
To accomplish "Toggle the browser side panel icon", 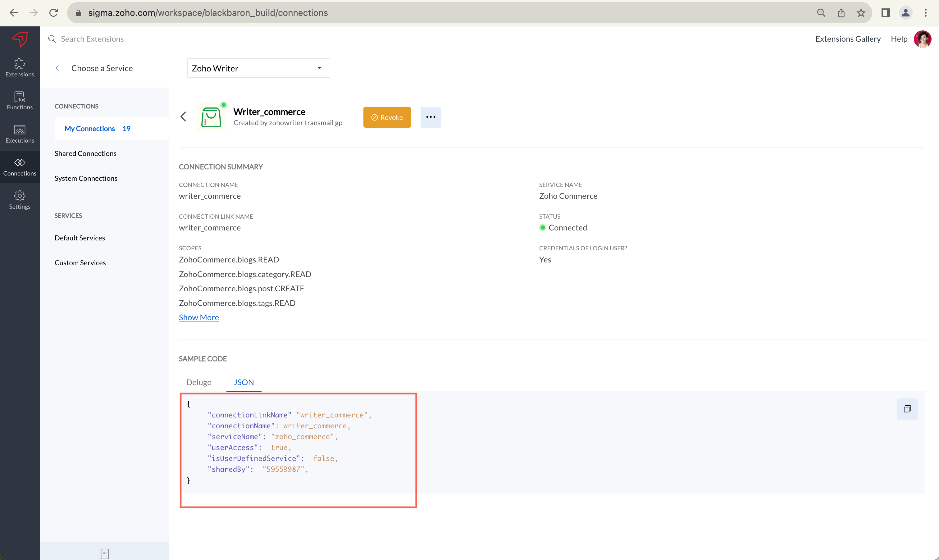I will pyautogui.click(x=886, y=13).
